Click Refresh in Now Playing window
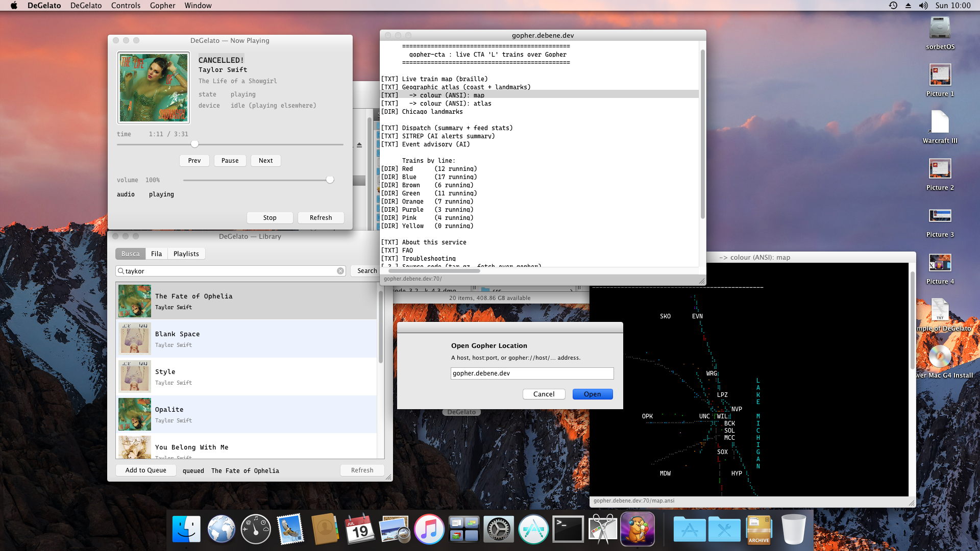Image resolution: width=980 pixels, height=551 pixels. [x=321, y=217]
